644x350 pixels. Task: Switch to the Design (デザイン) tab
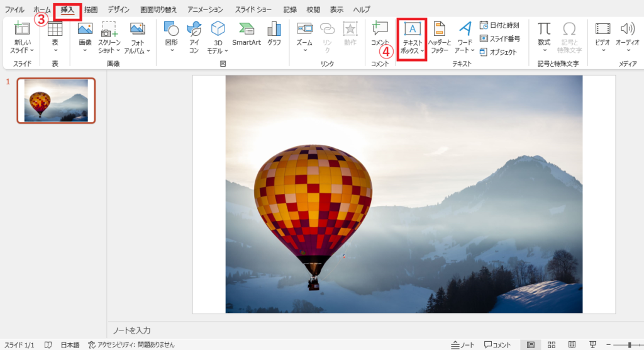(x=119, y=9)
